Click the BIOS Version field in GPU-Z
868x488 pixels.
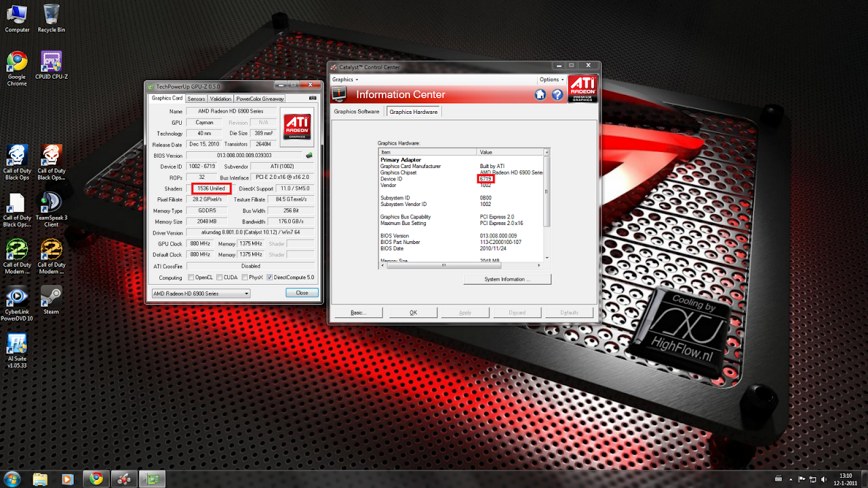pos(245,155)
